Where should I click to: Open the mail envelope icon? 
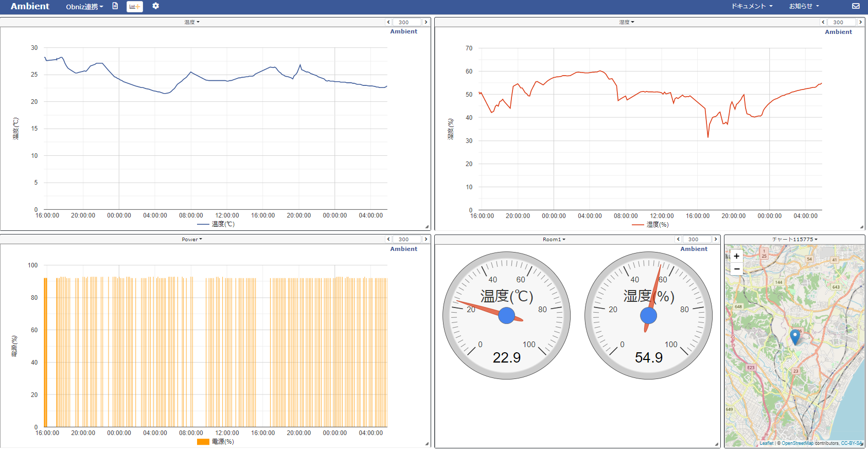[x=856, y=6]
